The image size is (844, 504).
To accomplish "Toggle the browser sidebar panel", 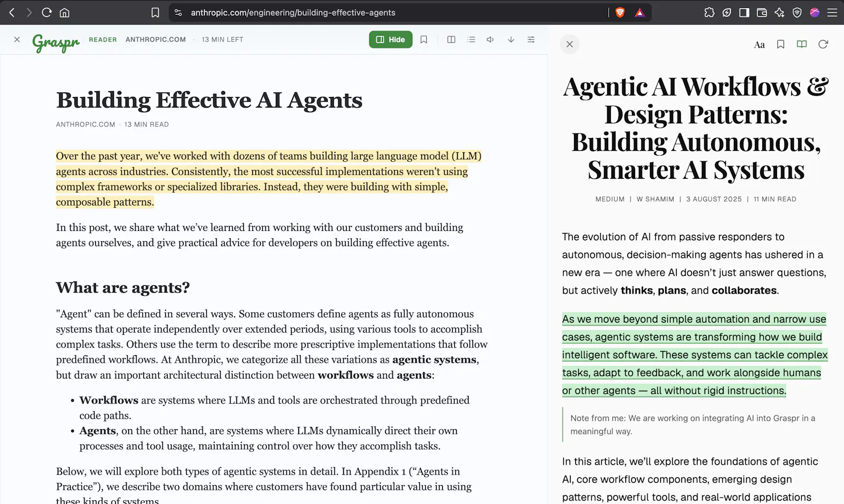I will [744, 13].
